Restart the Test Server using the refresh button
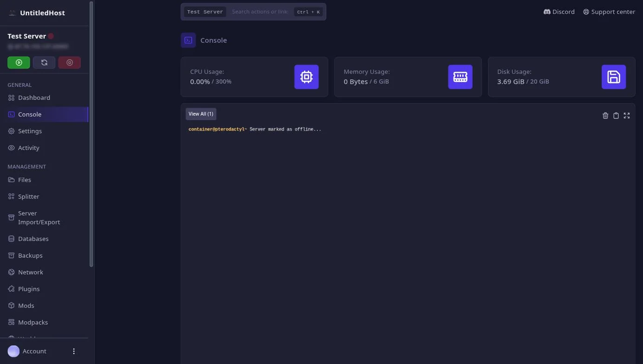 click(44, 62)
